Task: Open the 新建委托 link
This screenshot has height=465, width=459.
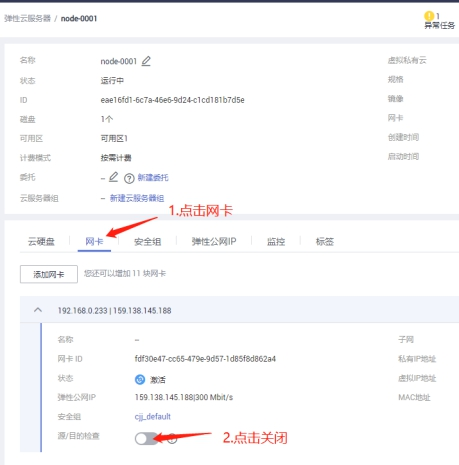Action: tap(153, 177)
